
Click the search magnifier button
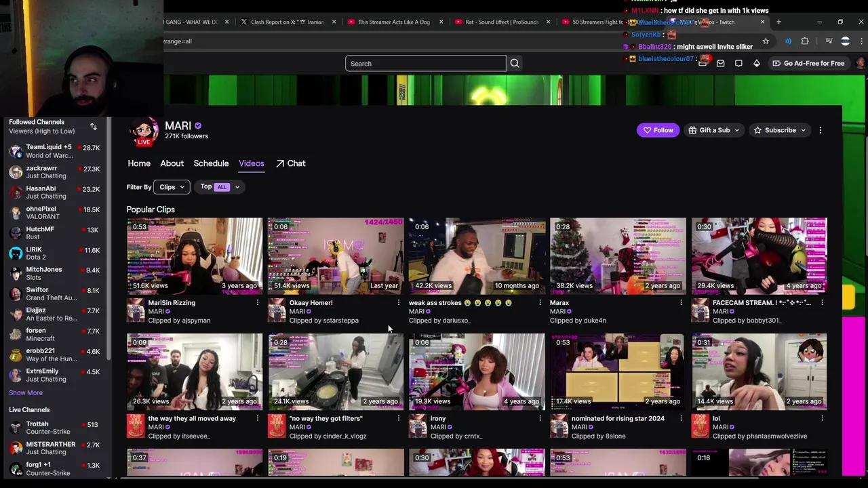click(515, 64)
